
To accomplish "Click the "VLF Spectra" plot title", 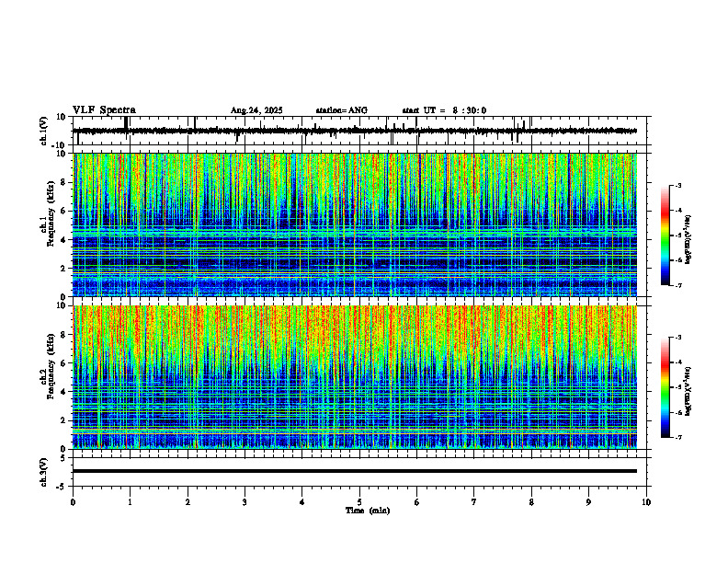I will pyautogui.click(x=104, y=110).
